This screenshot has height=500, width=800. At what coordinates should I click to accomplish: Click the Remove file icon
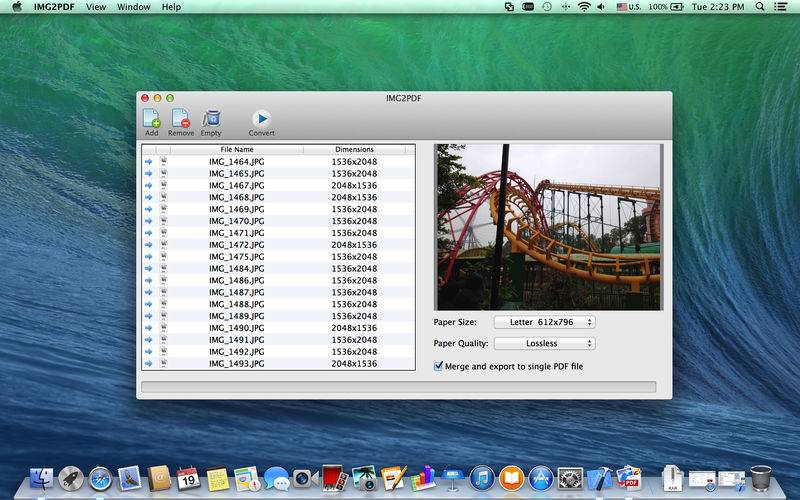click(181, 120)
